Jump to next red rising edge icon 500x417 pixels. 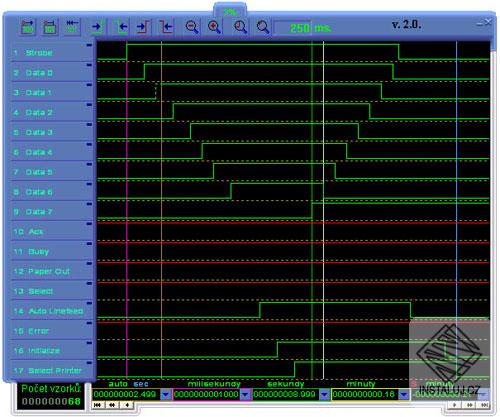coord(143,27)
